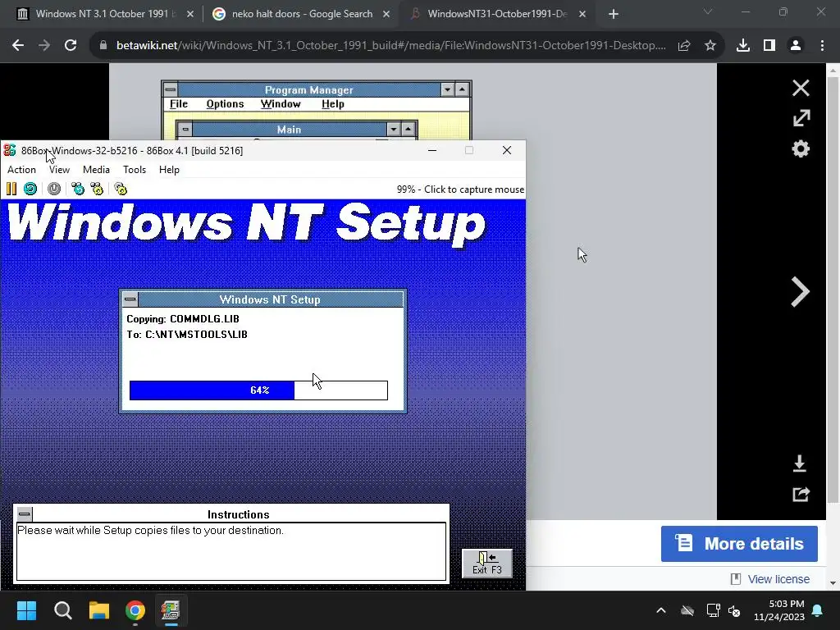This screenshot has height=630, width=840.
Task: Click the 86Box app icon in title bar
Action: pos(10,151)
